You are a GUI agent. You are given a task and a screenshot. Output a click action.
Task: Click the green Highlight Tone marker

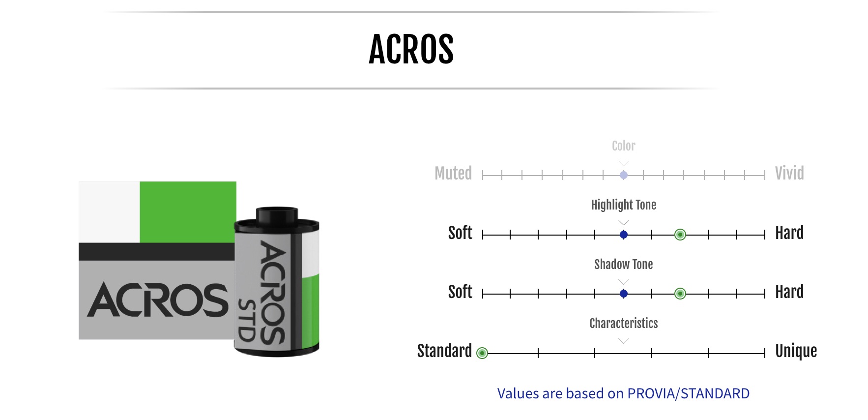pos(680,235)
